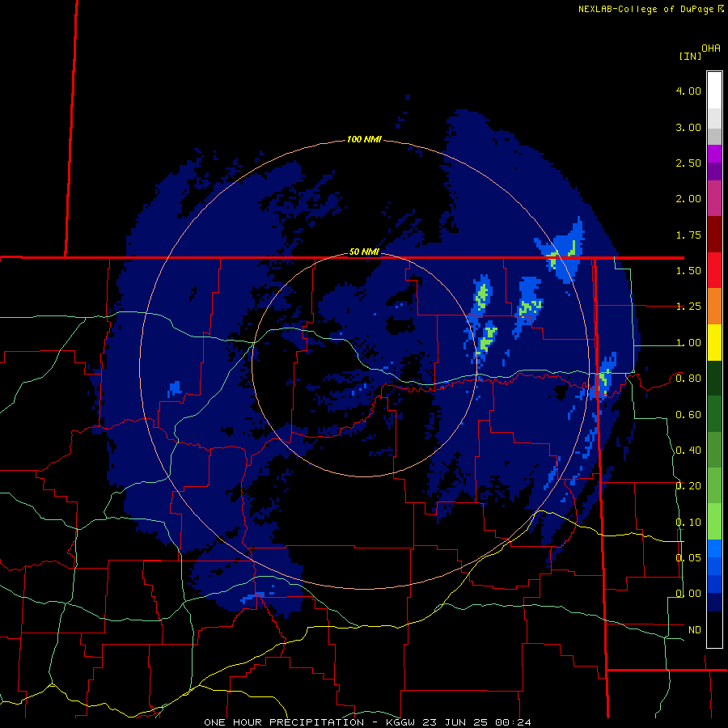Click the 50 NMI range ring label
Screen dimensions: 728x728
364,252
